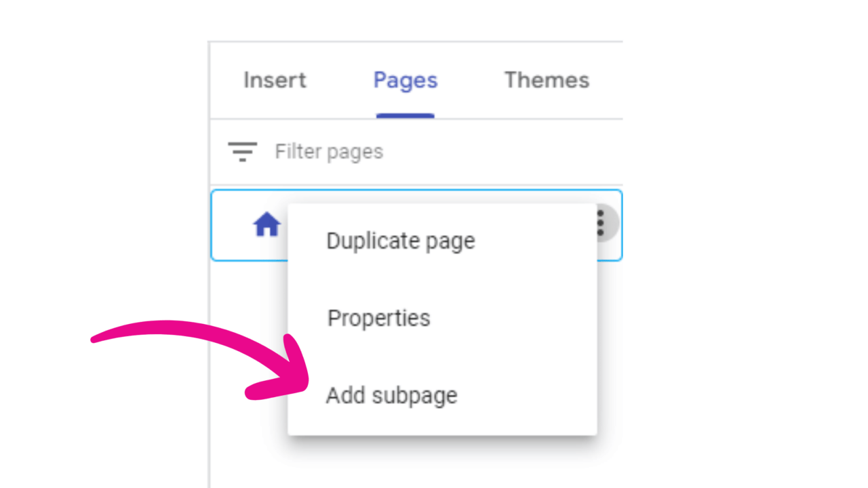Click the underlined Pages tab indicator
The image size is (868, 488).
[x=405, y=115]
